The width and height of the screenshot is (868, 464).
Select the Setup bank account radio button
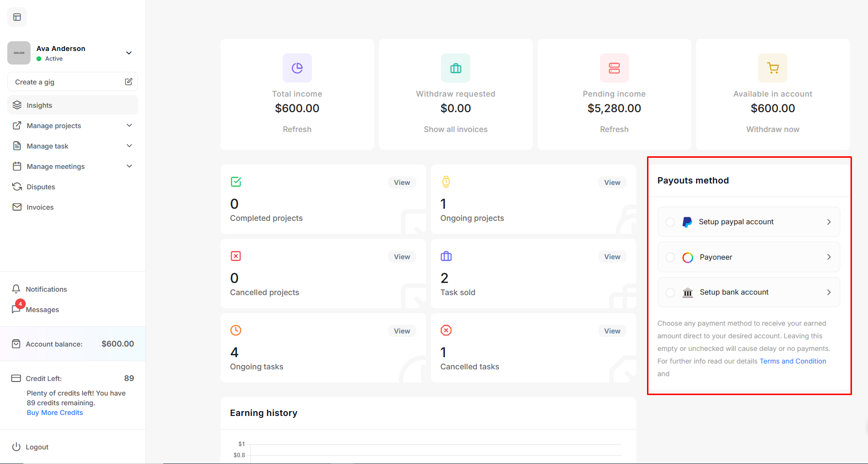pos(670,292)
